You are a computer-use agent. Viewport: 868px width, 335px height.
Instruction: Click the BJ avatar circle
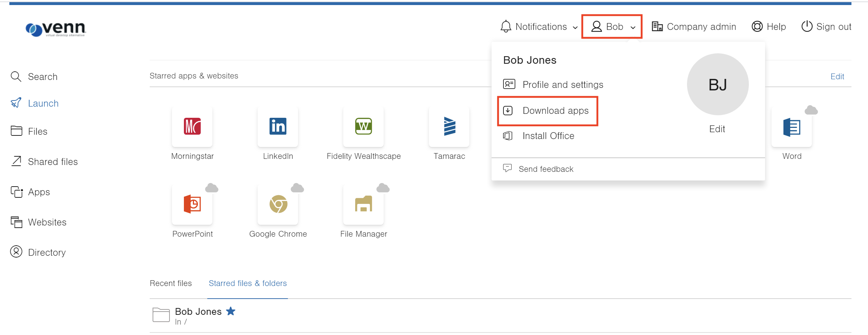tap(718, 84)
